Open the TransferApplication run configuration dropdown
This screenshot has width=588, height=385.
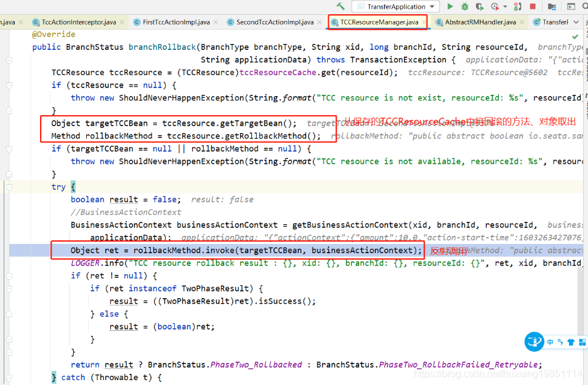(395, 6)
